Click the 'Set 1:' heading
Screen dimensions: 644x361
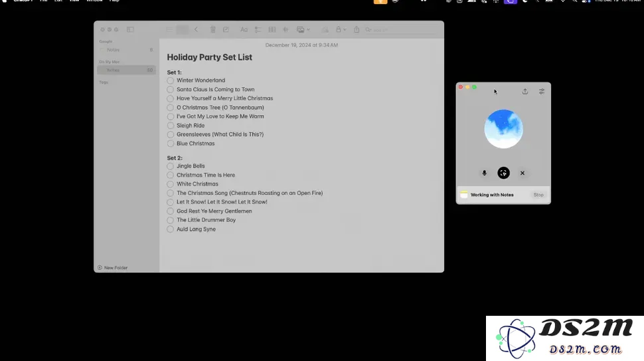[174, 72]
